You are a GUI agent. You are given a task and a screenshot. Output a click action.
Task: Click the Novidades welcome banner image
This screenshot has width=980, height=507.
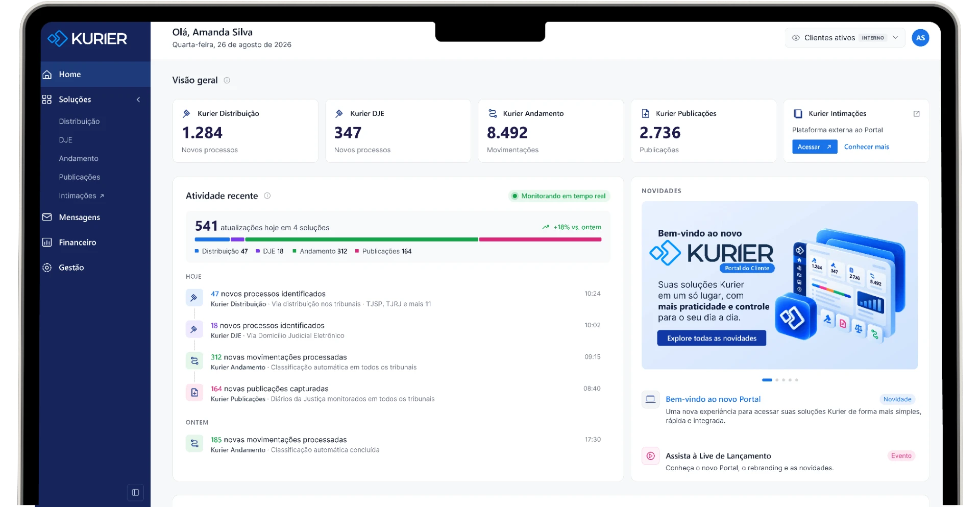tap(779, 285)
